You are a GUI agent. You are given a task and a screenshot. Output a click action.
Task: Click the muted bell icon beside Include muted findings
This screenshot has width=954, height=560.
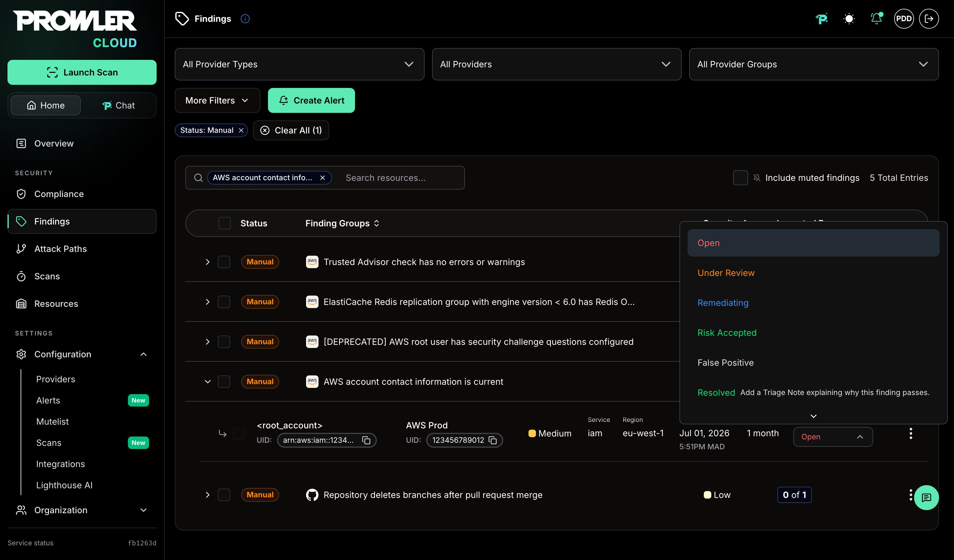tap(757, 177)
